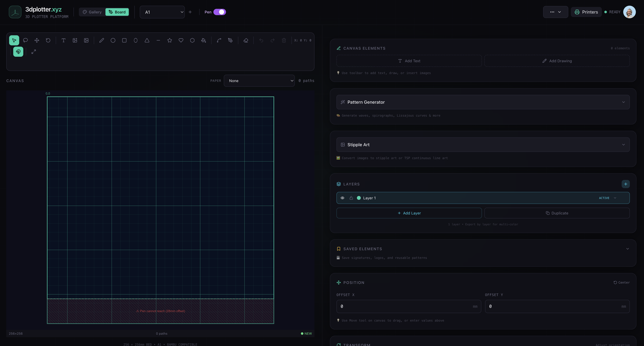Toggle Layer 1 visibility eye
The height and width of the screenshot is (346, 644).
[342, 198]
